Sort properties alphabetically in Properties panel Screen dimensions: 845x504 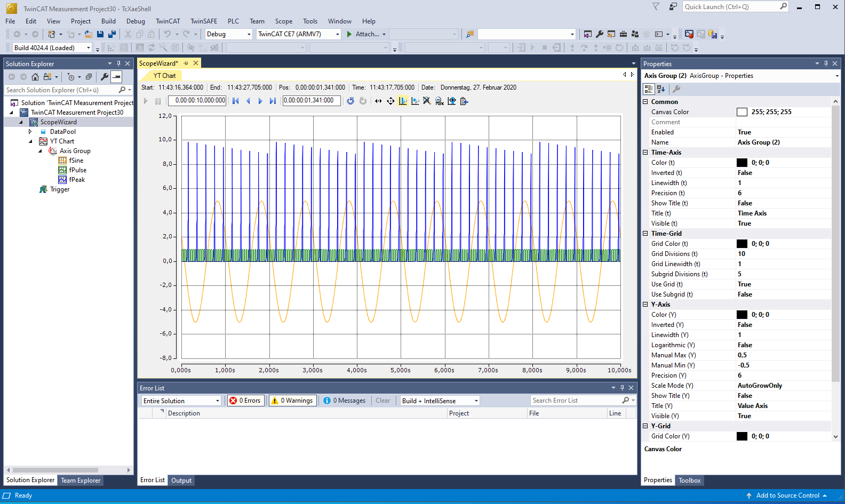coord(661,89)
